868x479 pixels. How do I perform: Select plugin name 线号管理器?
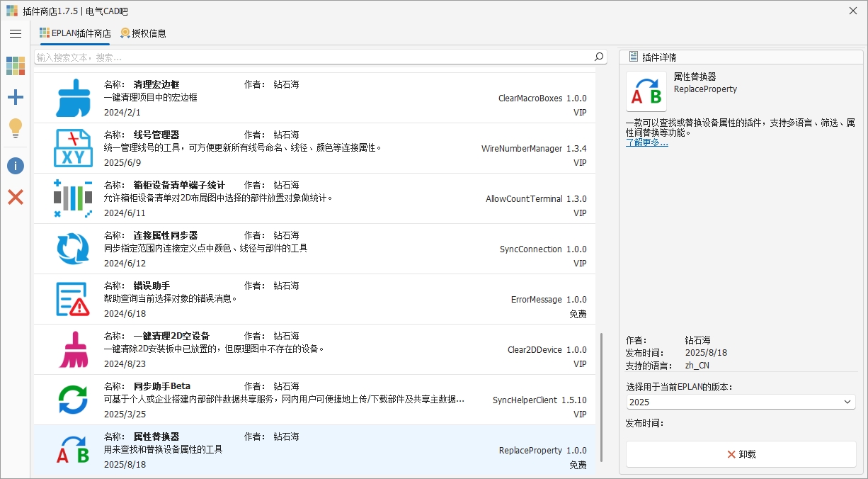(156, 135)
